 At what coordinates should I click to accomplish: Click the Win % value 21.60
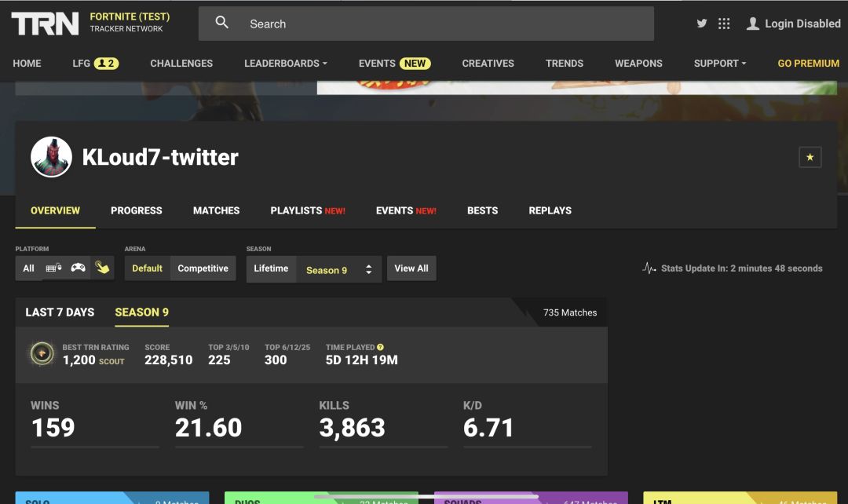[209, 428]
